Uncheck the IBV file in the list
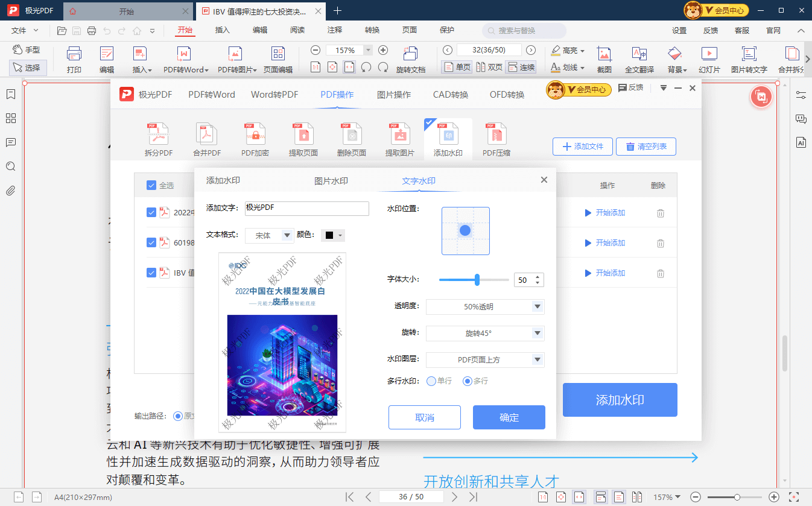Screen dimensions: 812x506 pyautogui.click(x=152, y=273)
